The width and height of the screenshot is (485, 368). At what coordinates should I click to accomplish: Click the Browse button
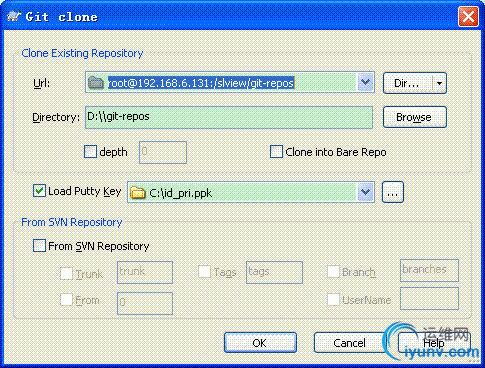[415, 117]
